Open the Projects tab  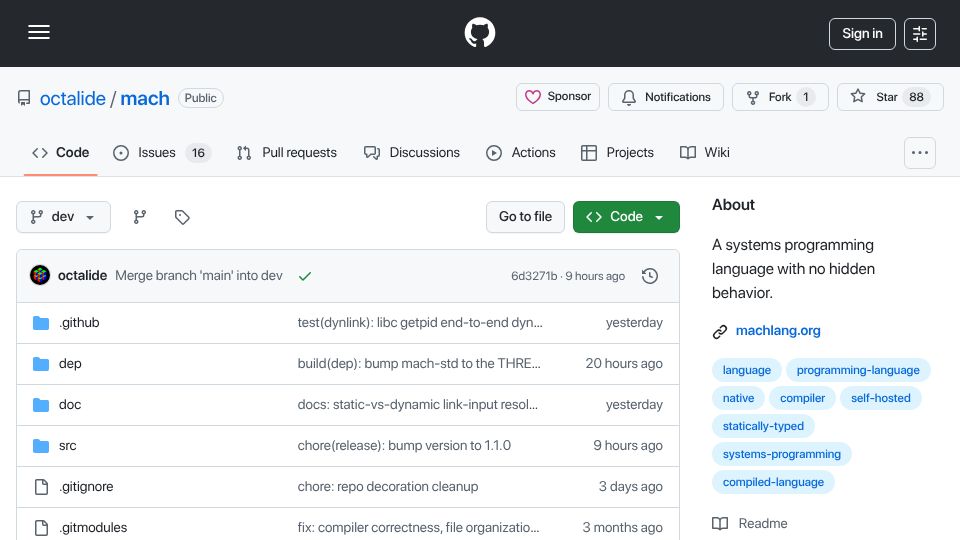tap(617, 152)
